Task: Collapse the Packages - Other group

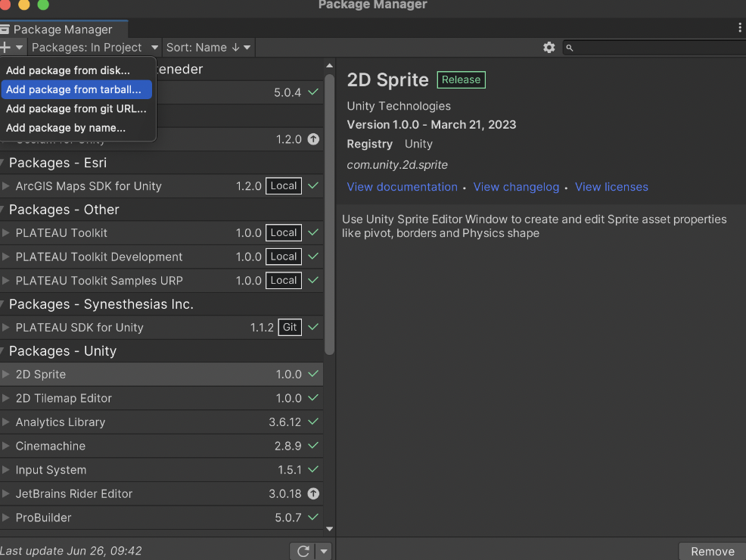Action: 2,210
